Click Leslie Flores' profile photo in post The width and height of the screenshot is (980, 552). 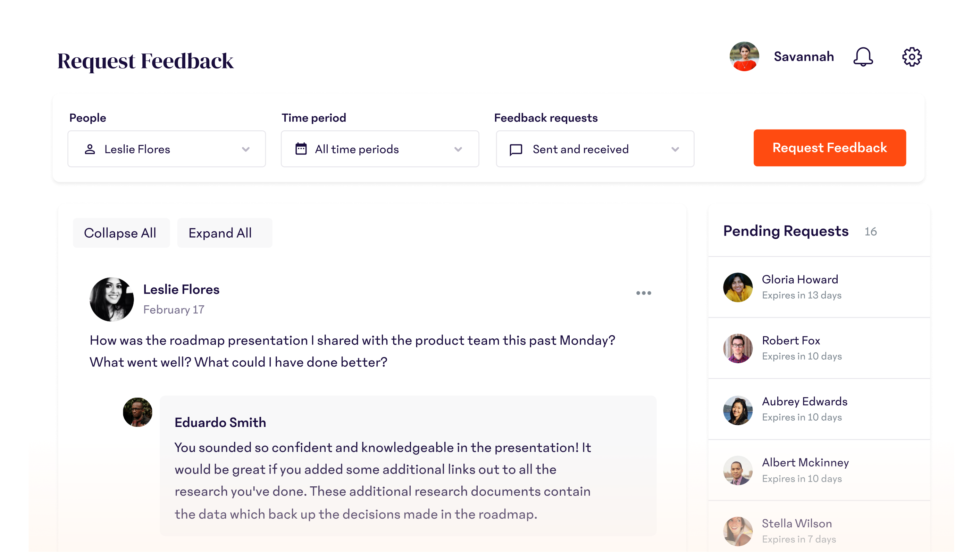[111, 299]
